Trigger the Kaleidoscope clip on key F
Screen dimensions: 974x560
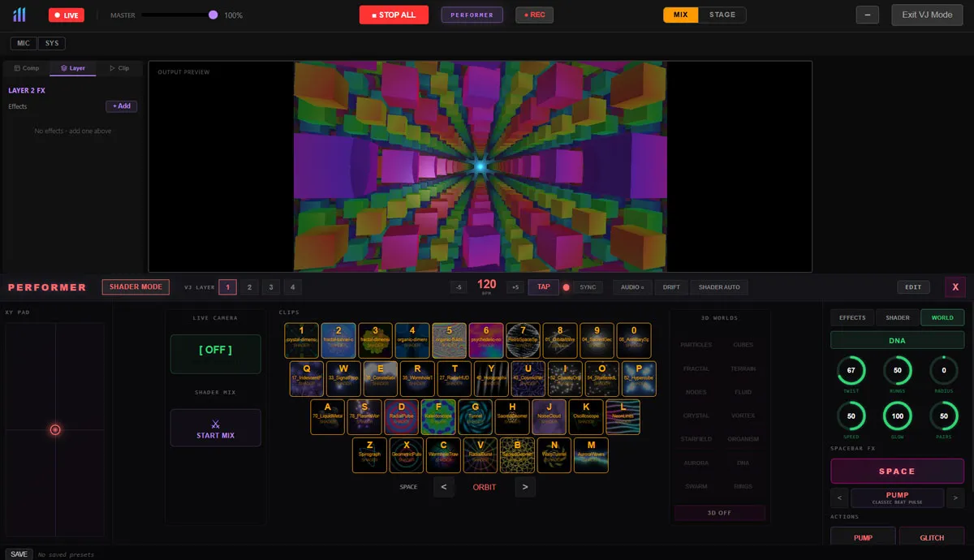point(438,416)
